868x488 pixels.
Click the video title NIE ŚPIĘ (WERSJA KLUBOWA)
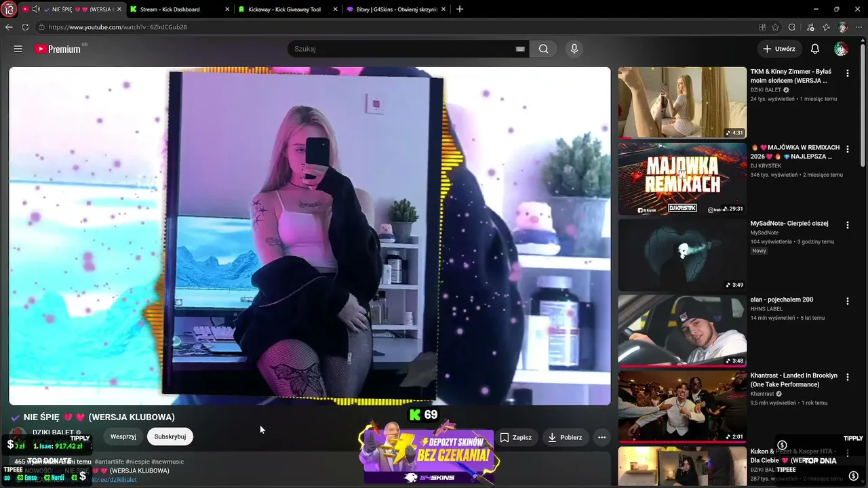point(92,418)
